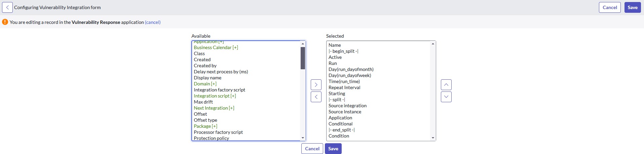Select Max drift in Available list
The height and width of the screenshot is (154, 644).
pos(246,102)
